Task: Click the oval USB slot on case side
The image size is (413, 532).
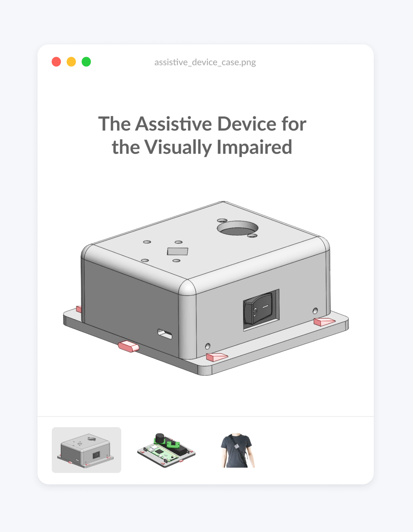Action: tap(165, 334)
